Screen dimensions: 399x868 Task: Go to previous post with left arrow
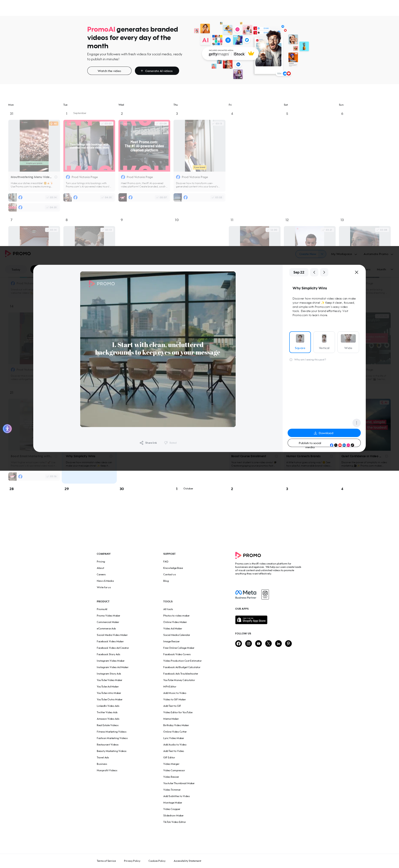[x=314, y=272]
